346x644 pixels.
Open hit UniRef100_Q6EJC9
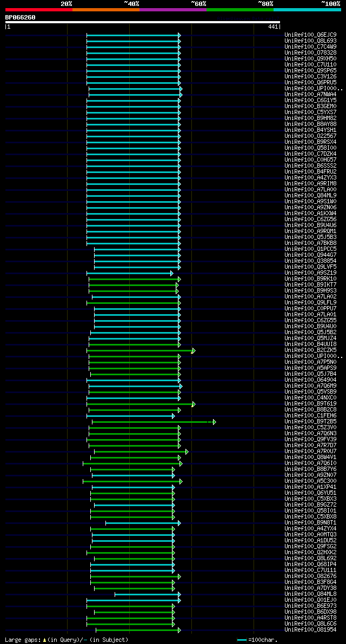[310, 35]
